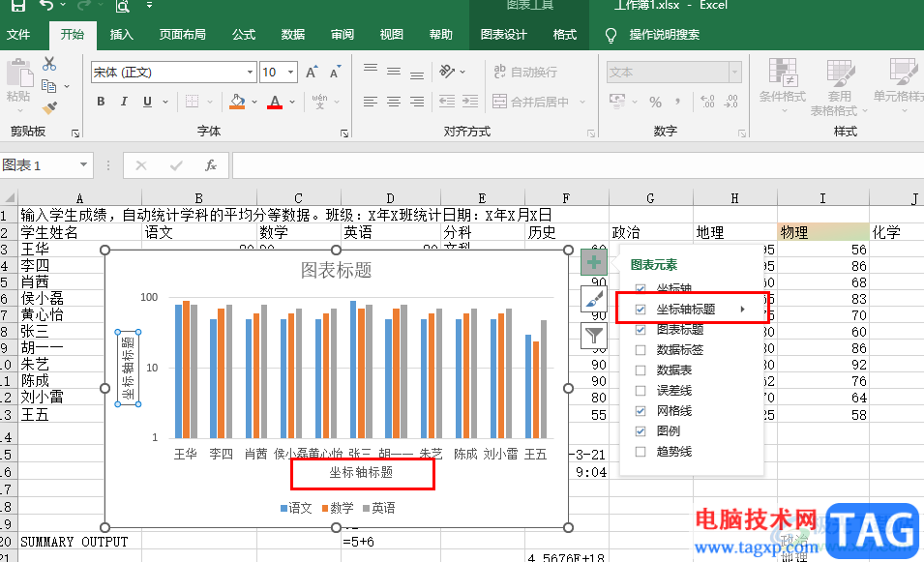The image size is (924, 562).
Task: Cut selection with the scissors icon
Action: tap(49, 64)
